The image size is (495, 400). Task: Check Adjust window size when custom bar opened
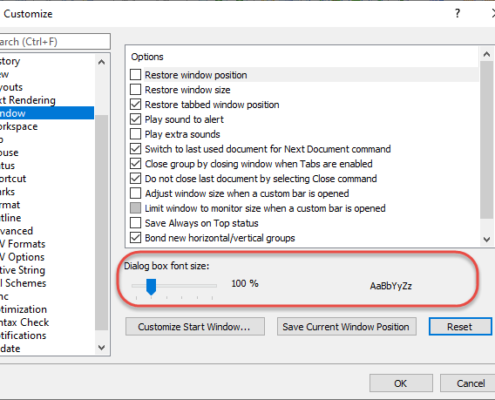tap(135, 193)
